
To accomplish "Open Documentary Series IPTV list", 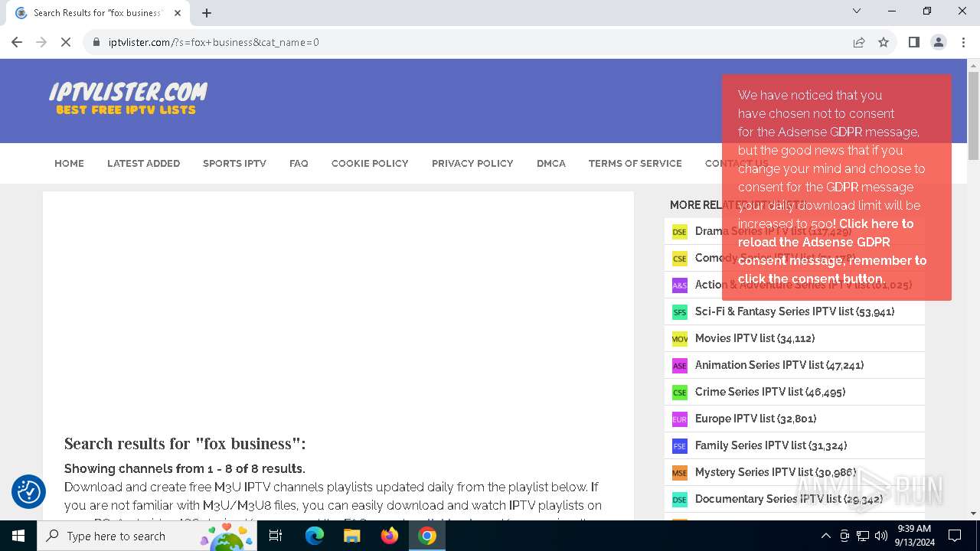I will click(789, 499).
